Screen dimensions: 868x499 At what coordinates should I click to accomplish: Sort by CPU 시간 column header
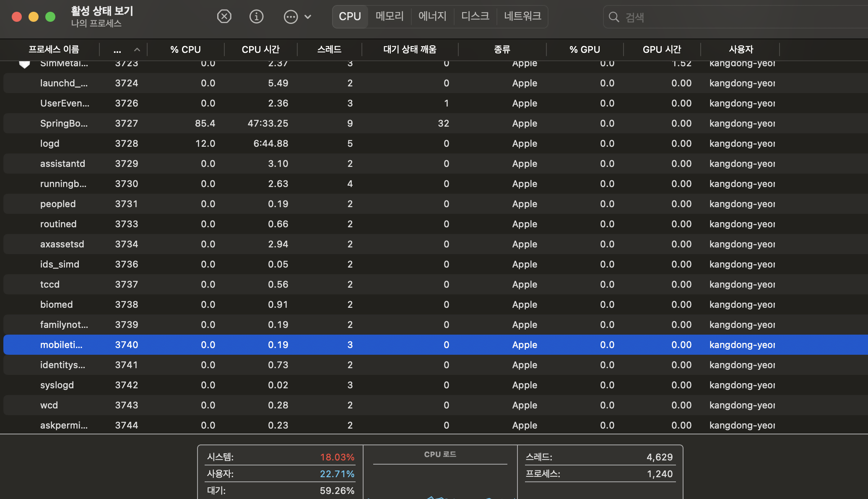point(260,49)
